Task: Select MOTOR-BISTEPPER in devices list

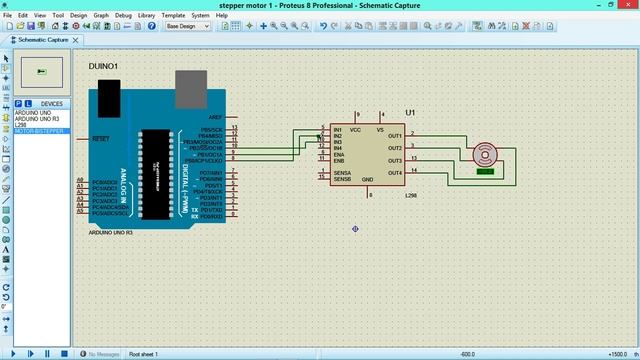Action: point(42,131)
